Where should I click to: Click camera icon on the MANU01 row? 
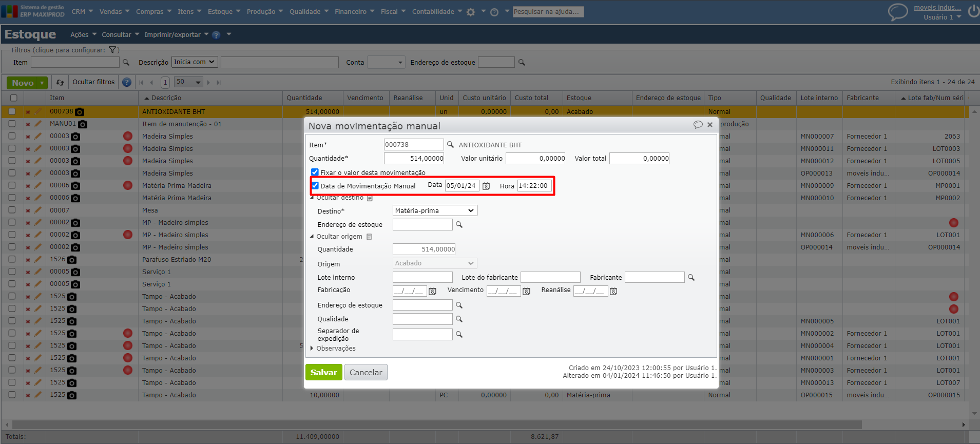coord(83,124)
